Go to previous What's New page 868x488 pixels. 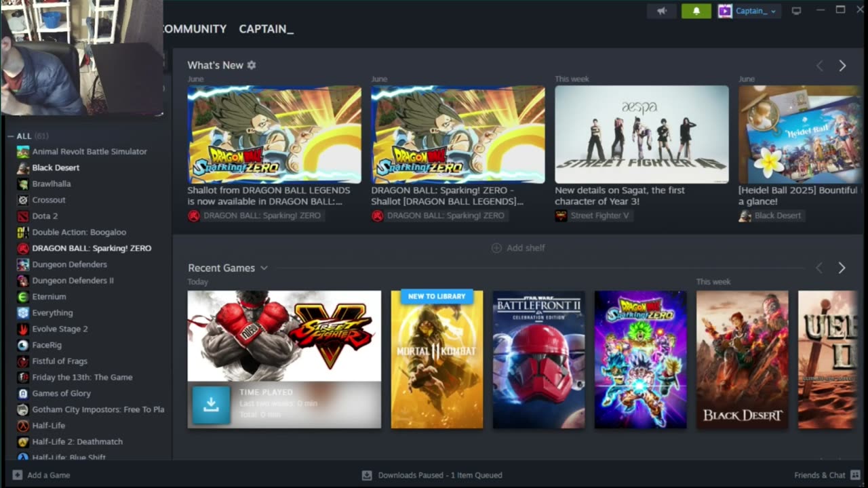coord(819,66)
